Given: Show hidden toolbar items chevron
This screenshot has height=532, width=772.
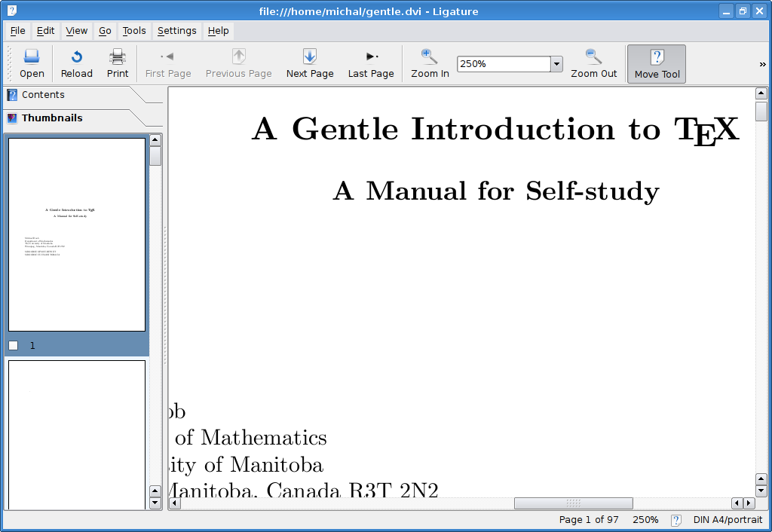Looking at the screenshot, I should pyautogui.click(x=762, y=64).
